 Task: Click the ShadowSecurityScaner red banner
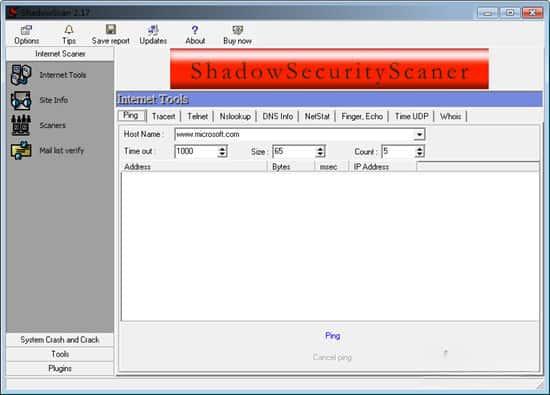[329, 69]
